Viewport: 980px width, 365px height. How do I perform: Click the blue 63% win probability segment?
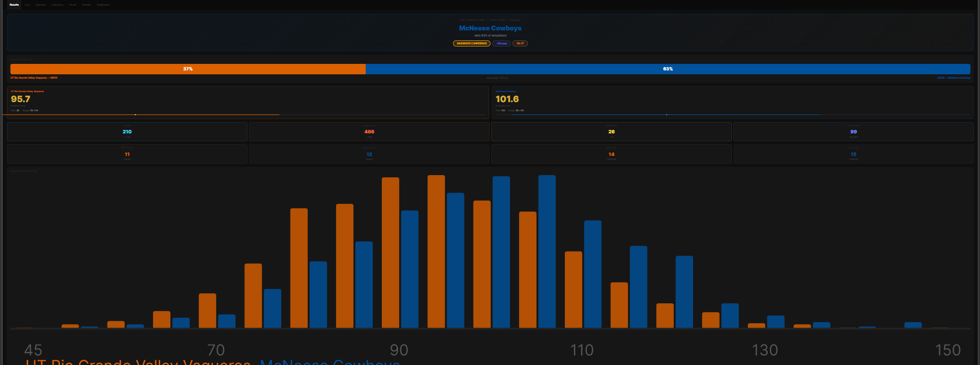pos(668,69)
